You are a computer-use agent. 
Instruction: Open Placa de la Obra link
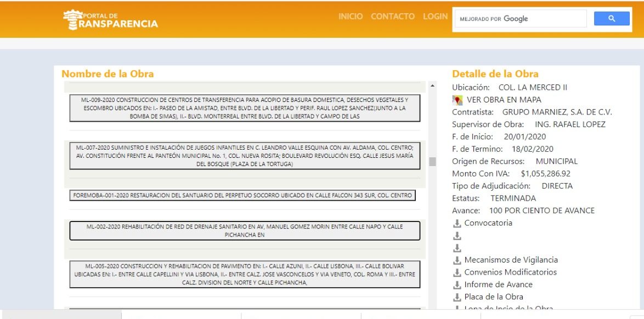point(494,297)
